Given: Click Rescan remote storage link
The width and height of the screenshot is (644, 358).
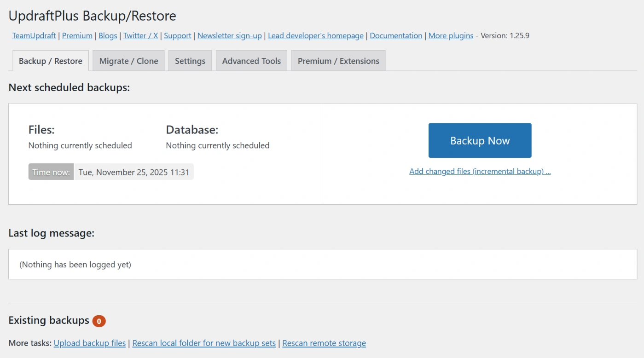Looking at the screenshot, I should 324,343.
